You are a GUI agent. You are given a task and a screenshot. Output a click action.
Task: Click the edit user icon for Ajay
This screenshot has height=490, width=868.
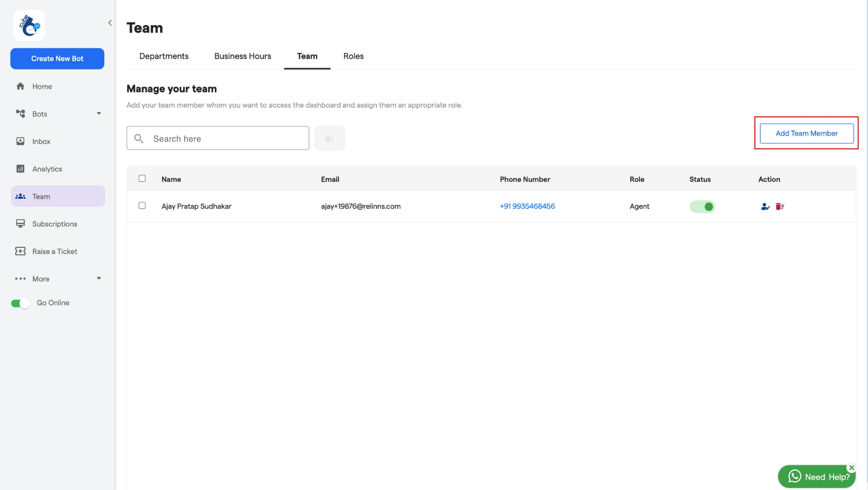coord(765,207)
